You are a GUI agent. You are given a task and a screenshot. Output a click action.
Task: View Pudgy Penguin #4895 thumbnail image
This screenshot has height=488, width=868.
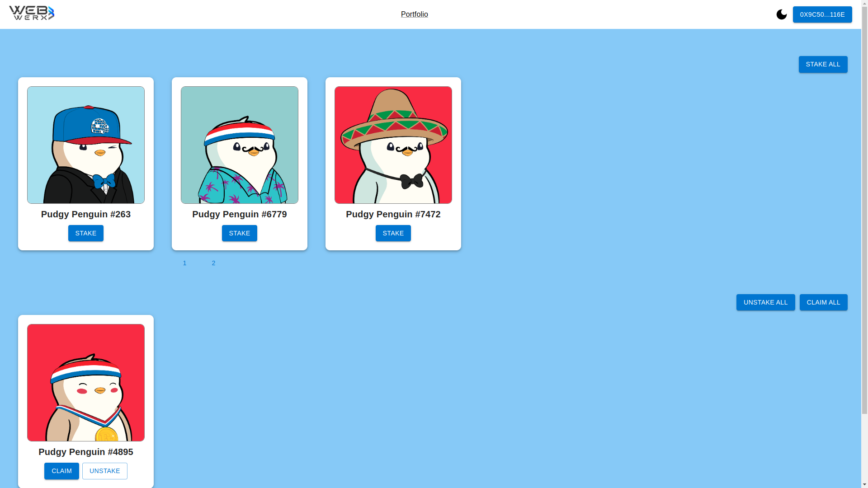click(85, 382)
